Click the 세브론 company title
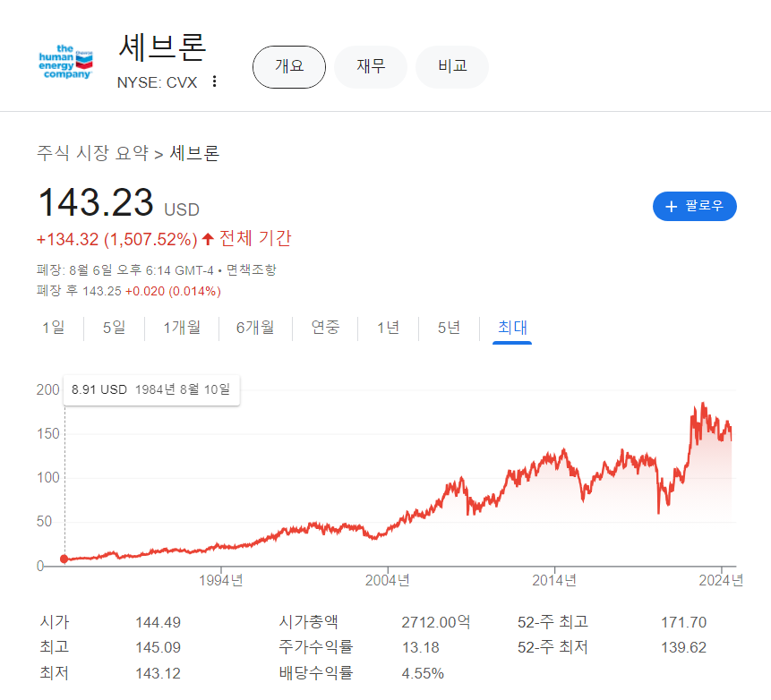771x700 pixels. pos(162,47)
